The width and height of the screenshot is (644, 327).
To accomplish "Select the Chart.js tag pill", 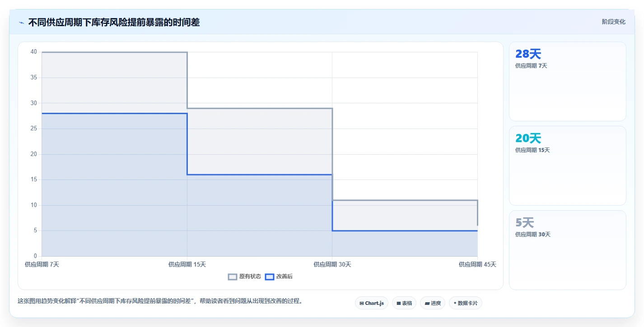I will 372,303.
